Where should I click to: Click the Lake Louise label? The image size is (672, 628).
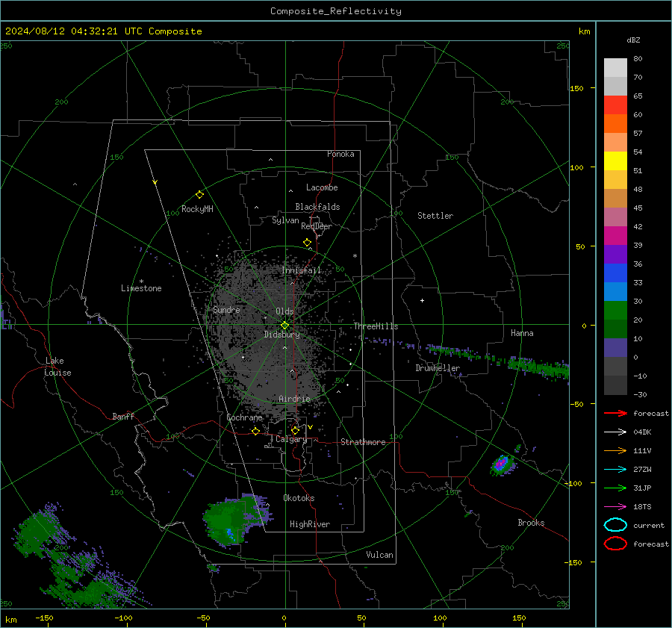(x=57, y=367)
